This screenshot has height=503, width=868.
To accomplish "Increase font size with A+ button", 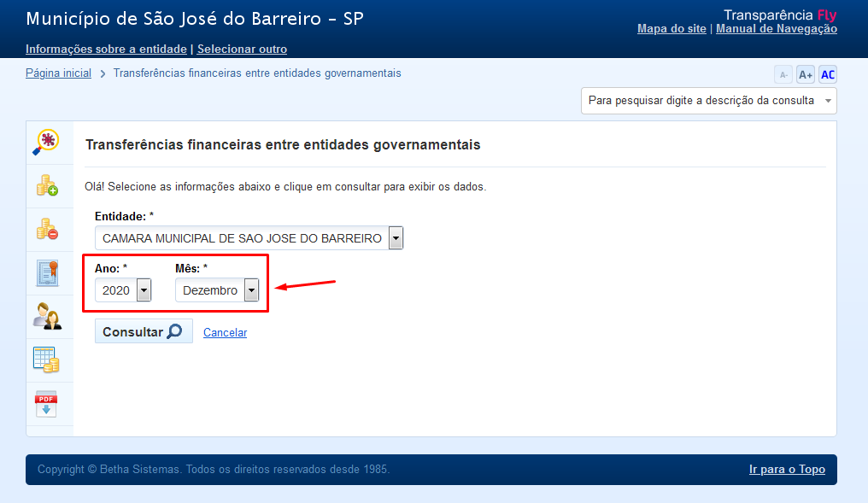I will coord(806,74).
